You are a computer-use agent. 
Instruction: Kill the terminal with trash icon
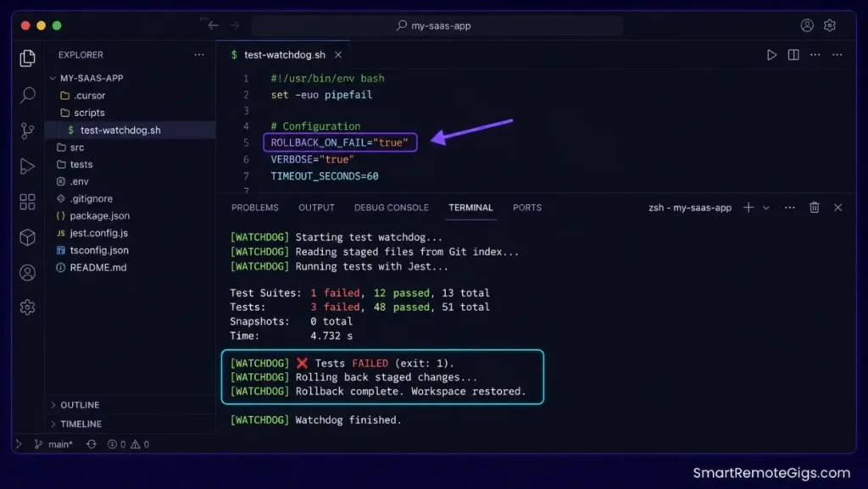(814, 208)
